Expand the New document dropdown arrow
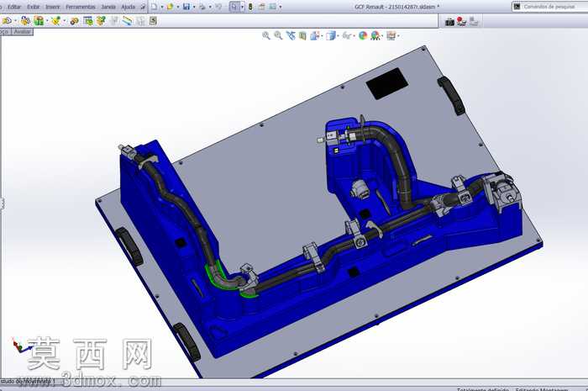Image resolution: width=588 pixels, height=391 pixels. (162, 7)
